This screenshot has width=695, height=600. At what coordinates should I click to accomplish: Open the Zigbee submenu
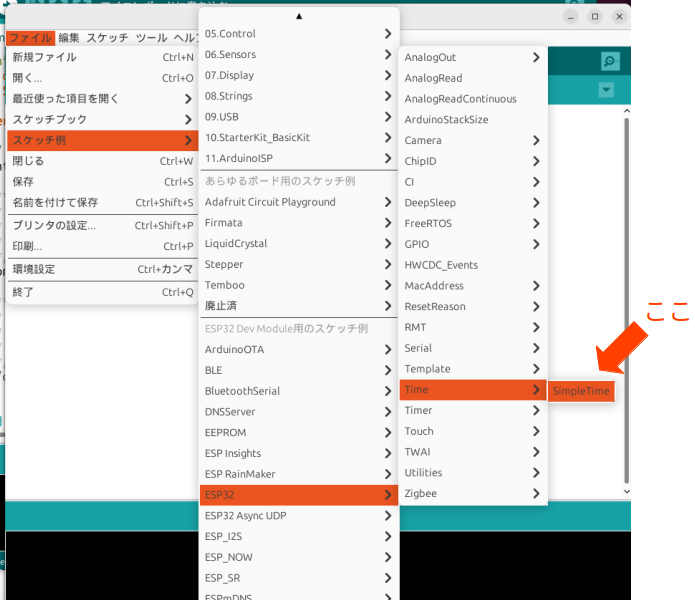click(473, 494)
